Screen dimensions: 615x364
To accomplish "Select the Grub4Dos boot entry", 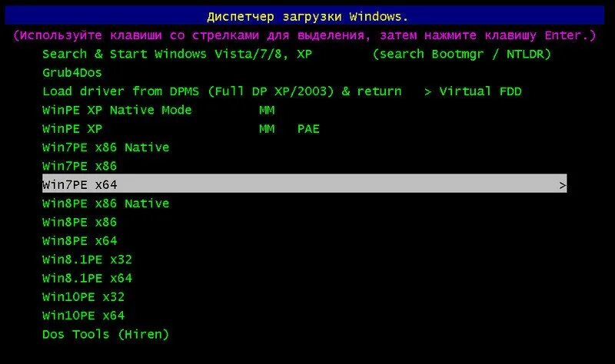I will 71,73.
